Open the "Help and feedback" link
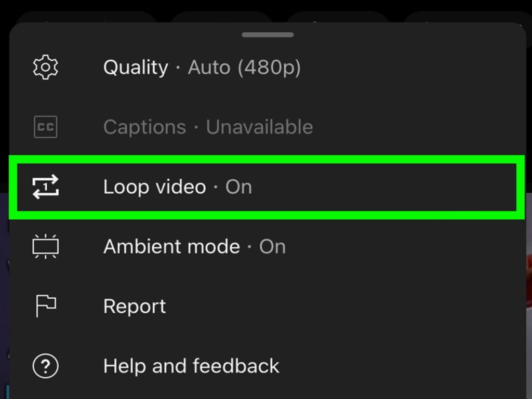Screen dimensions: 532x399 click(191, 366)
